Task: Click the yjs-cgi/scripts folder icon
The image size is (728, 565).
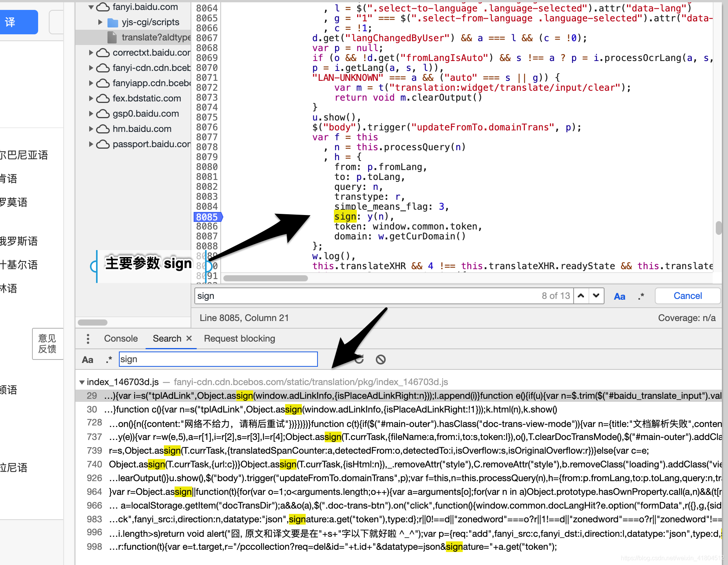Action: [x=113, y=22]
